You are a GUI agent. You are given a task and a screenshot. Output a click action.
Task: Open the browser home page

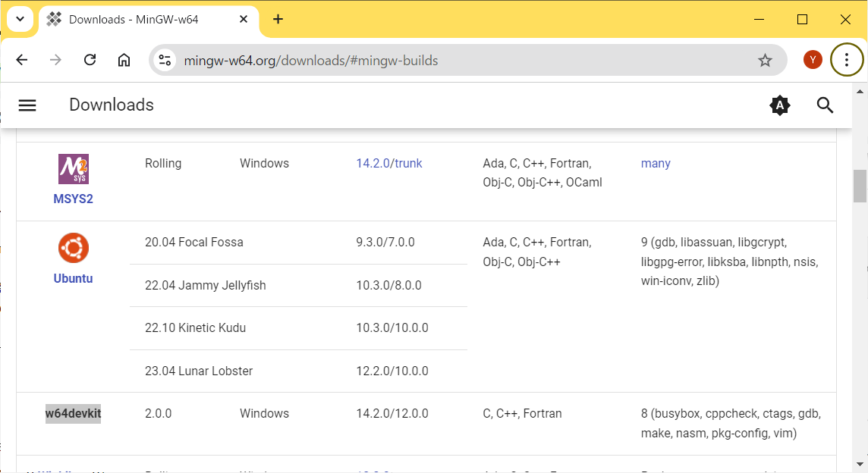click(124, 61)
